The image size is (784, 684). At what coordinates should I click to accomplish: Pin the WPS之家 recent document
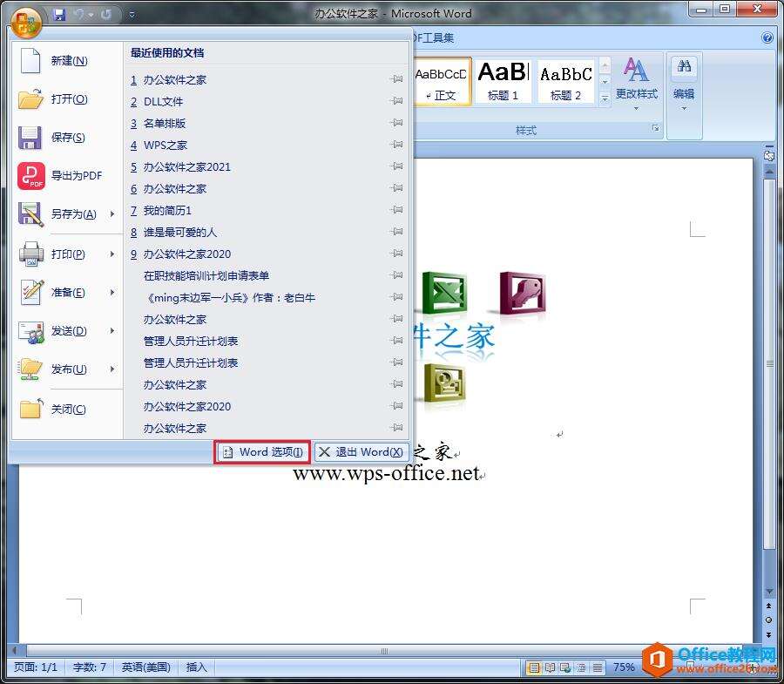[397, 145]
